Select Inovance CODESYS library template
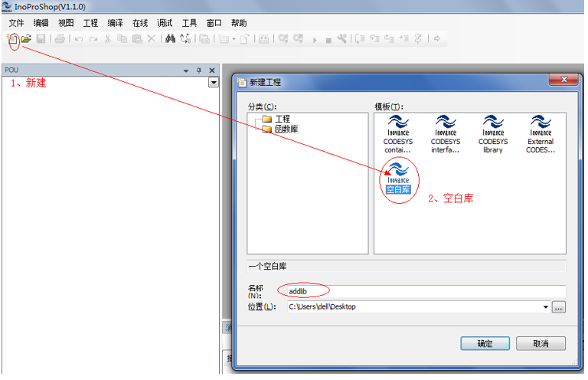This screenshot has height=380, width=588. 493,134
